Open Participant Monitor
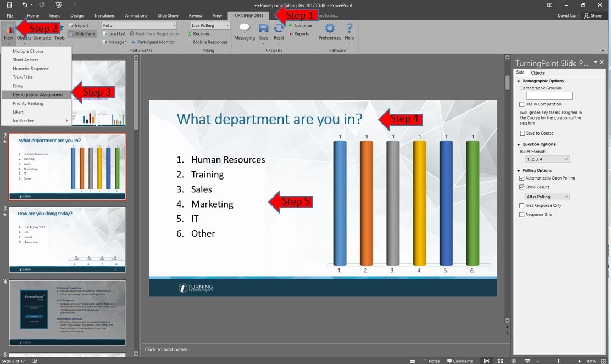Screen dimensions: 611x364 click(x=152, y=42)
